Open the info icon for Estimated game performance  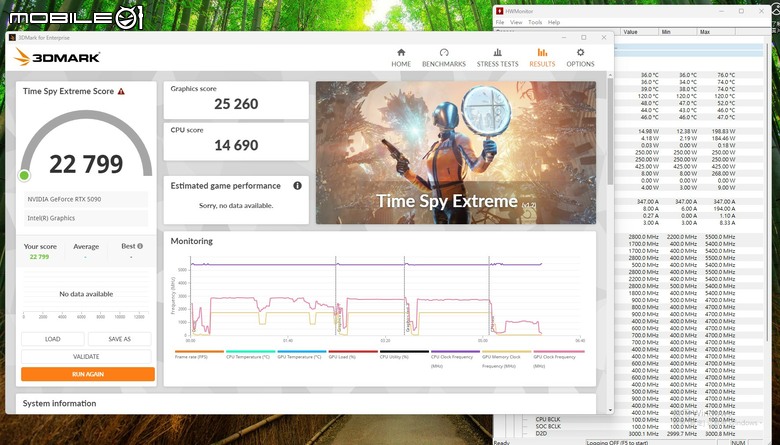pos(297,185)
